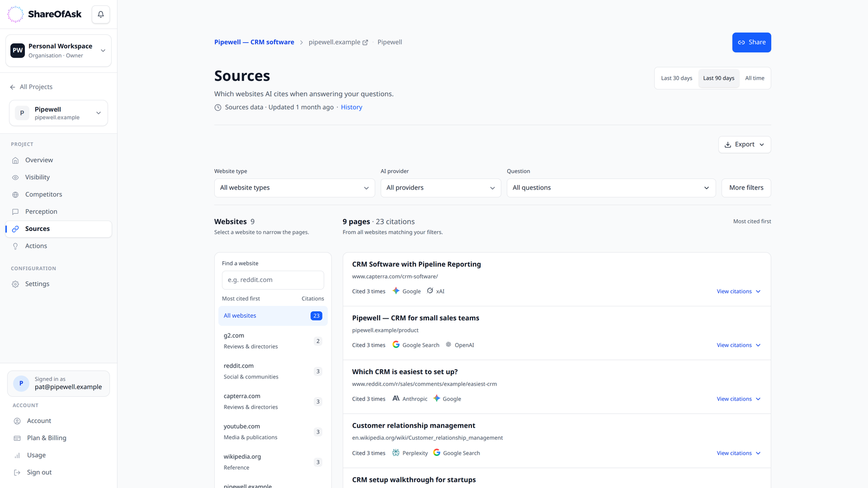868x488 pixels.
Task: Filter pages by youtube.com website
Action: tap(273, 432)
